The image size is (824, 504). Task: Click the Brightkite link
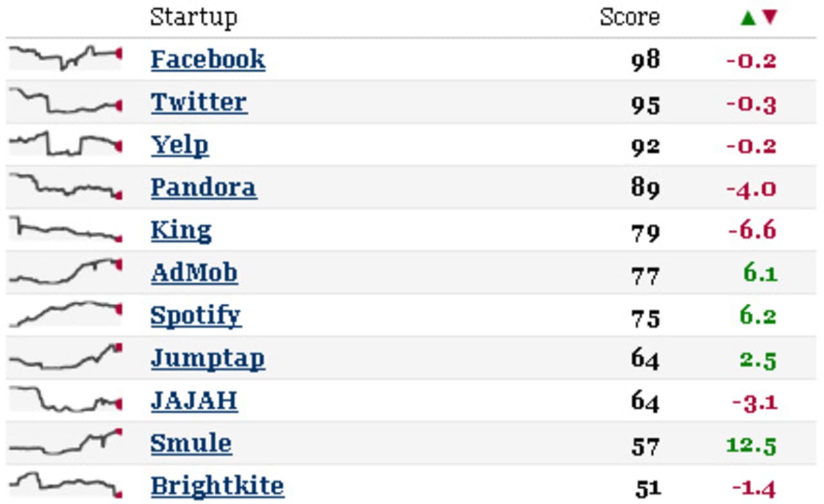pyautogui.click(x=218, y=486)
